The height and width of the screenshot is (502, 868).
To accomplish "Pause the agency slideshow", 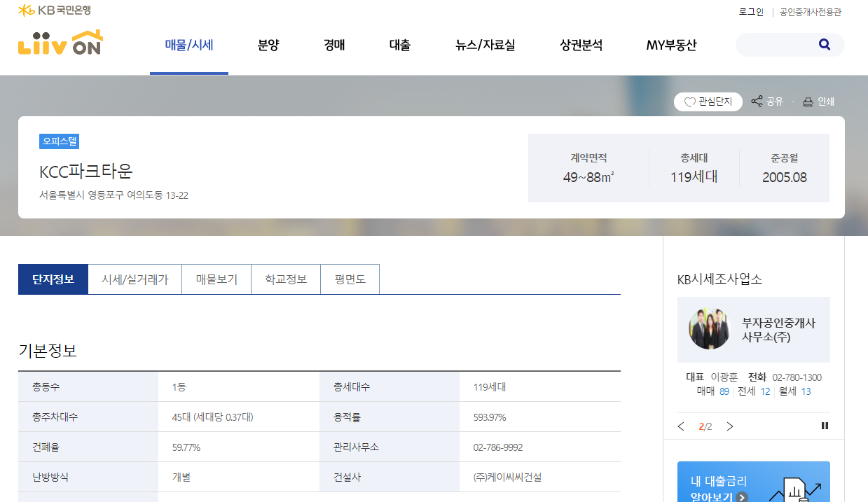I will 825,426.
